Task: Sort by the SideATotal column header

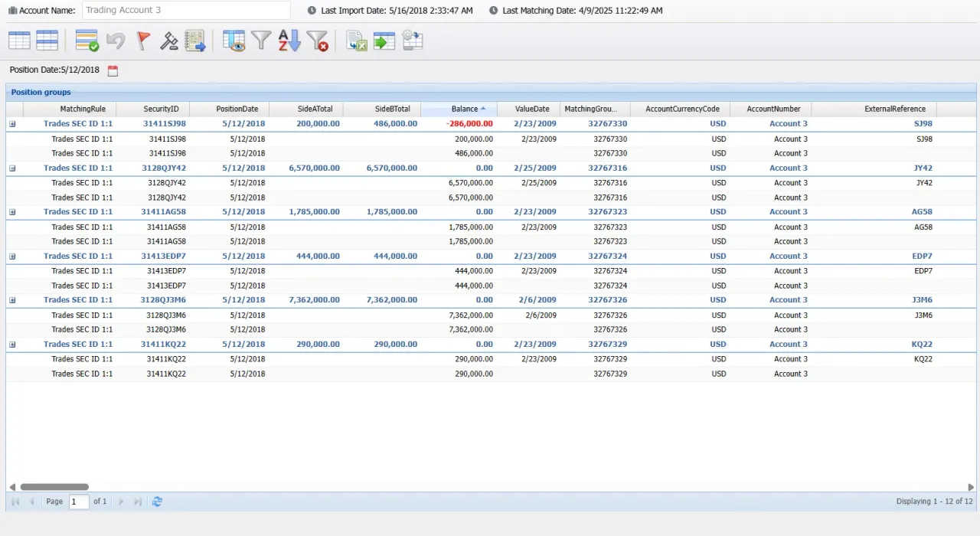Action: [306, 109]
